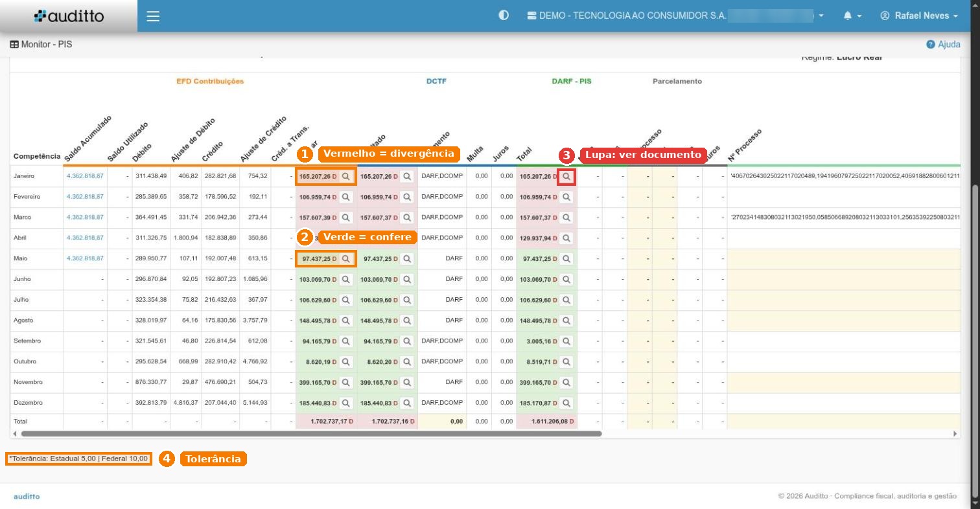
Task: Open Saldo Acumulado 4.362.818,87 link for Março
Action: 85,218
